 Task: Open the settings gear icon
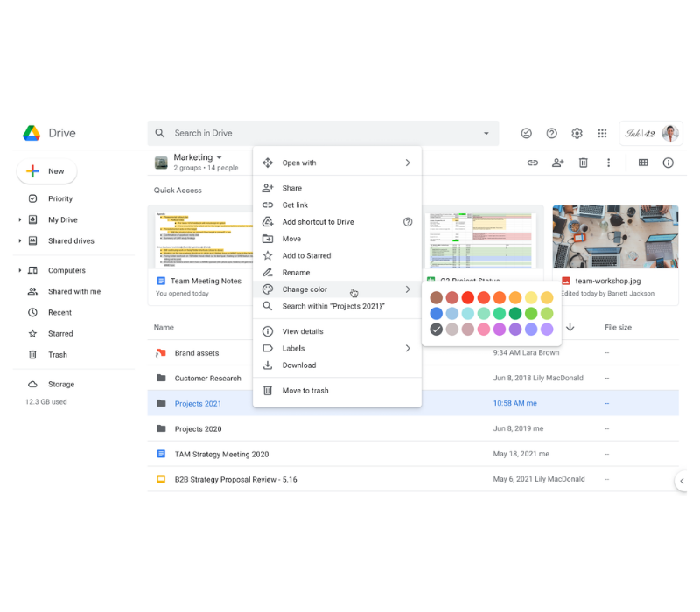[x=577, y=134]
